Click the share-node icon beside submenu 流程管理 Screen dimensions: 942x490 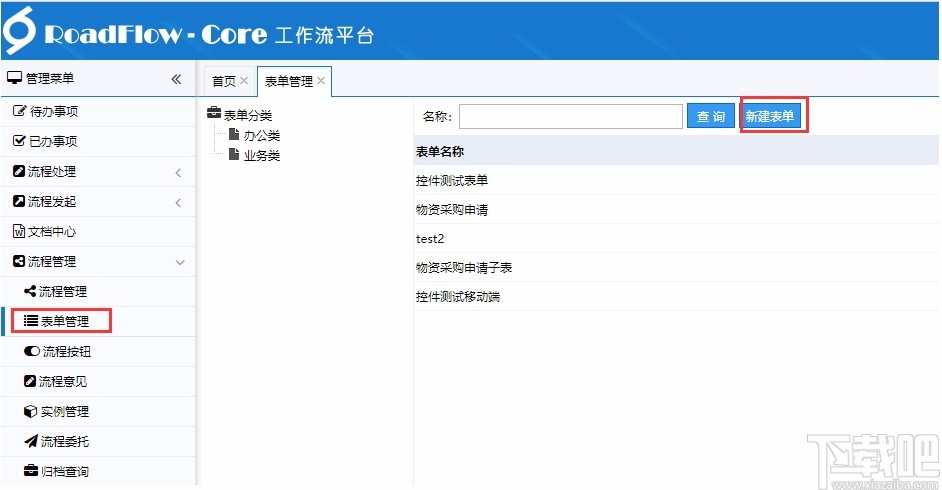pos(30,291)
